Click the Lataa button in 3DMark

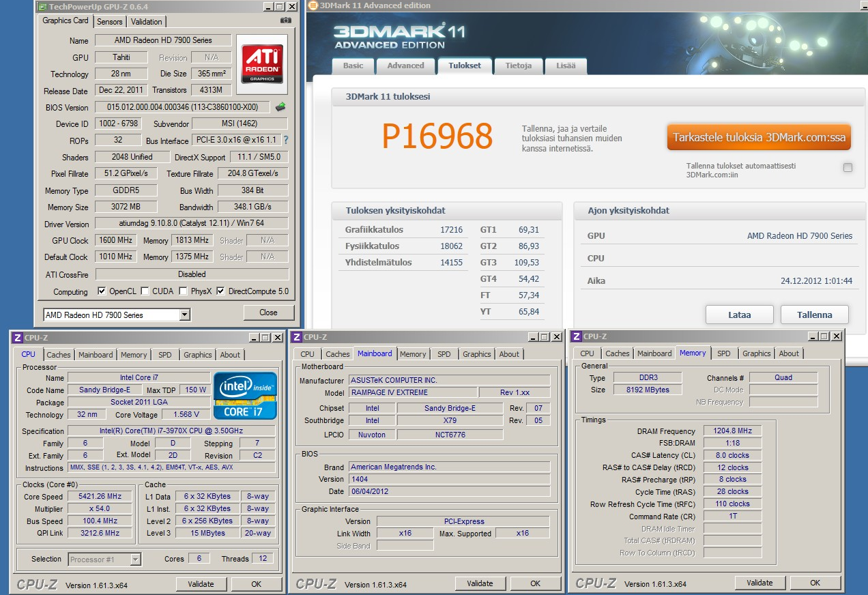739,315
